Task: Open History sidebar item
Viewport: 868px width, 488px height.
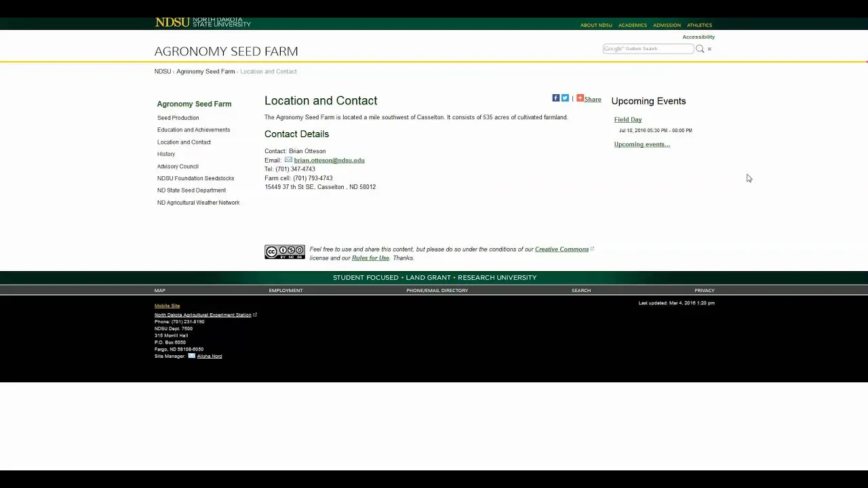Action: 166,155
